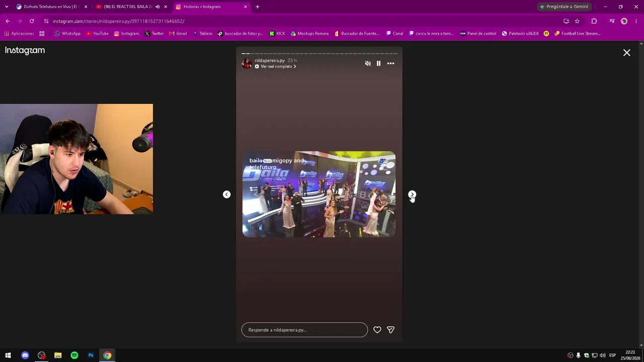Go back one page in Chrome

coord(8,21)
